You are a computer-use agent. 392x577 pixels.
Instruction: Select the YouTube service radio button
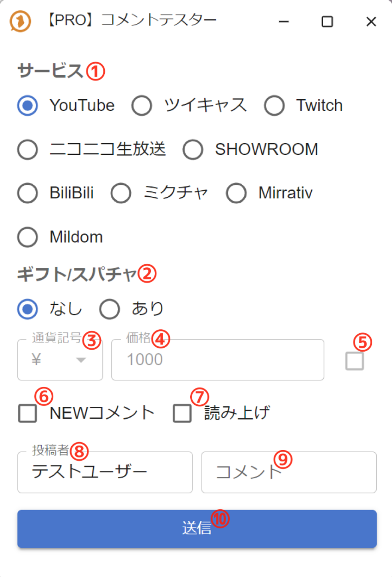pos(28,106)
